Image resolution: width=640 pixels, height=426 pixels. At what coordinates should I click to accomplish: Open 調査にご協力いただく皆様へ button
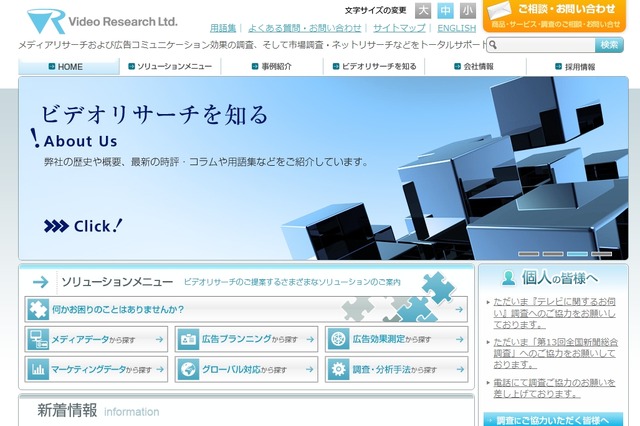[x=553, y=419]
